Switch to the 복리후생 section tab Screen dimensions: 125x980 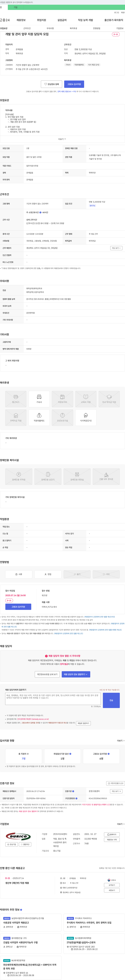(73, 29)
